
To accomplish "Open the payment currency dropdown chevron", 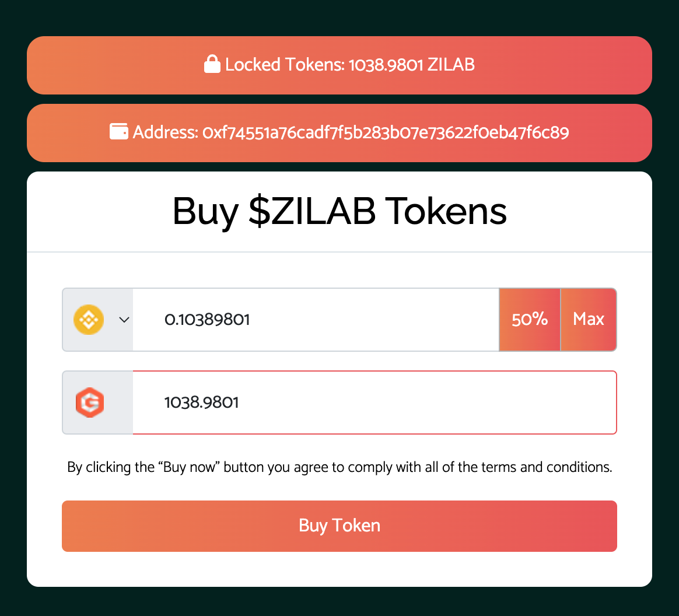I will (x=124, y=320).
